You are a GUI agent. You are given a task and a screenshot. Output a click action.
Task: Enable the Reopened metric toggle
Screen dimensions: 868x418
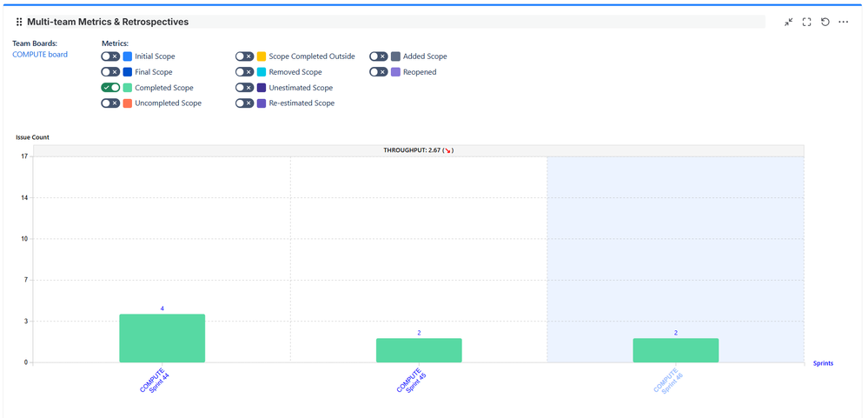[x=379, y=72]
